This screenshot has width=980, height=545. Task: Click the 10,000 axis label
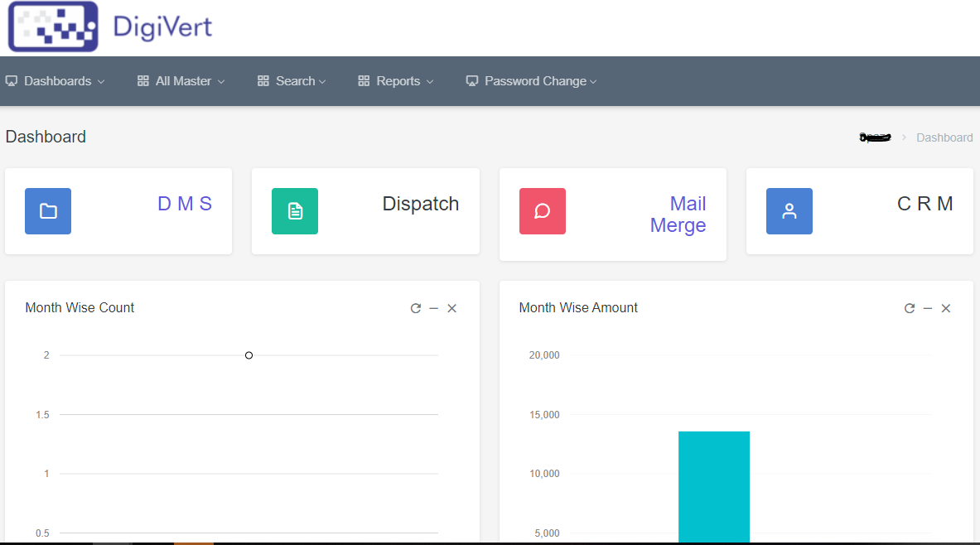click(x=544, y=474)
